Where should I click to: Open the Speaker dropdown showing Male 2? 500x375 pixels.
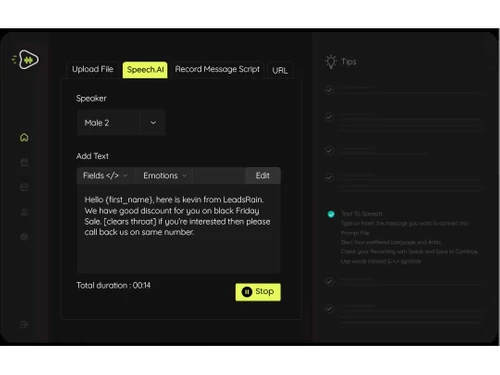click(121, 123)
